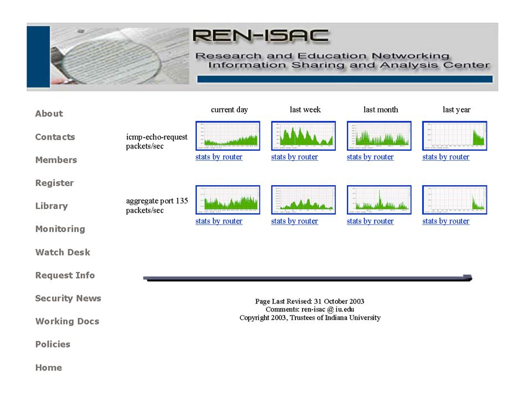The image size is (532, 399).
Task: Click the 'icmp-echo-request packets/sec' row label
Action: tap(156, 141)
